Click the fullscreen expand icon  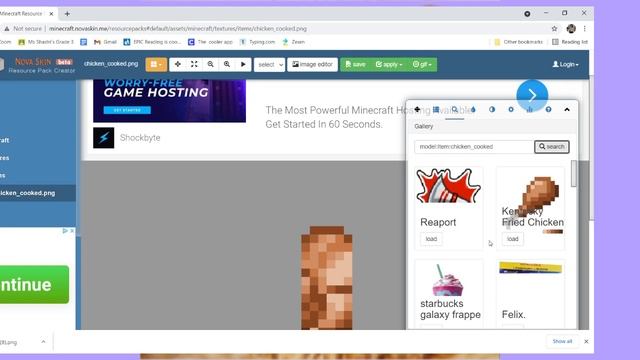(x=194, y=64)
